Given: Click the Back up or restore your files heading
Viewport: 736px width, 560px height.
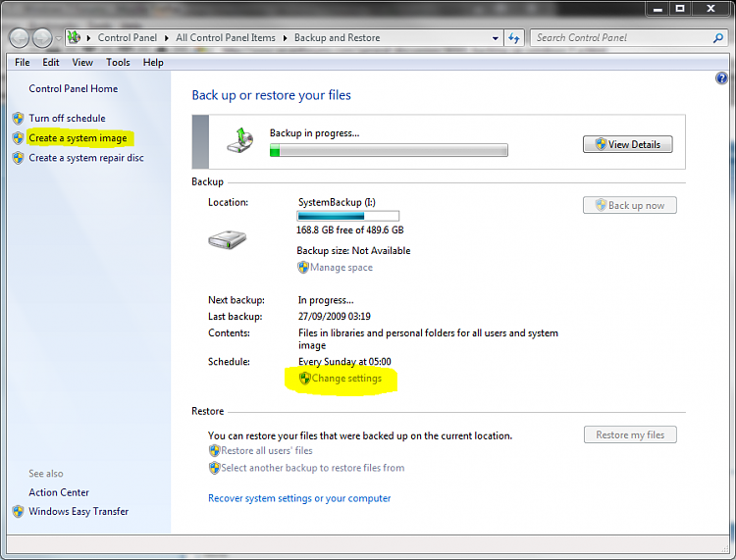Looking at the screenshot, I should pyautogui.click(x=271, y=95).
